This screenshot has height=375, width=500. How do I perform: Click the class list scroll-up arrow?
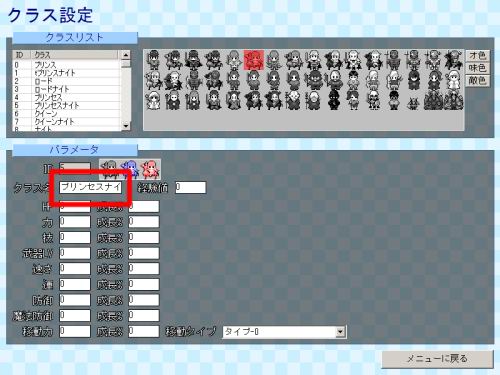pos(126,55)
